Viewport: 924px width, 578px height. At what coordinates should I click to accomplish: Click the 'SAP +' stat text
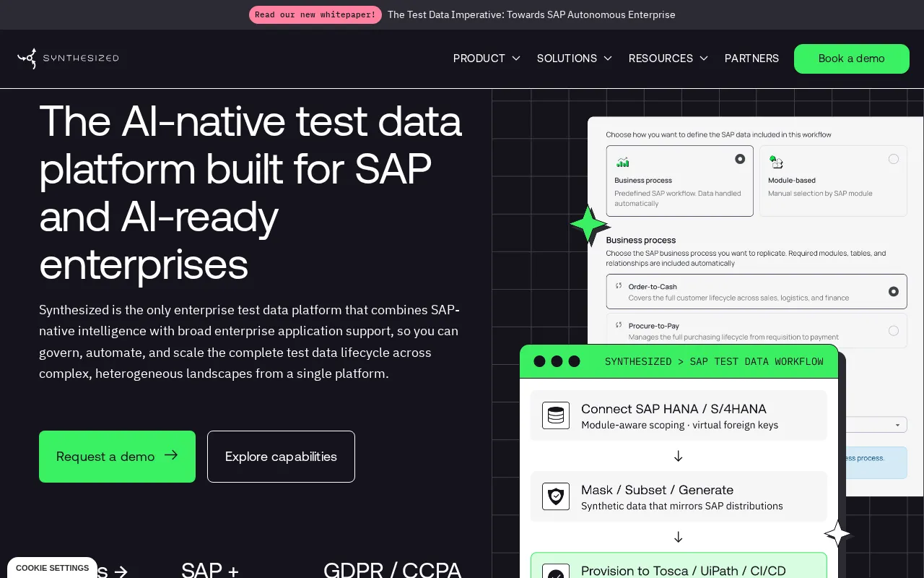click(210, 569)
